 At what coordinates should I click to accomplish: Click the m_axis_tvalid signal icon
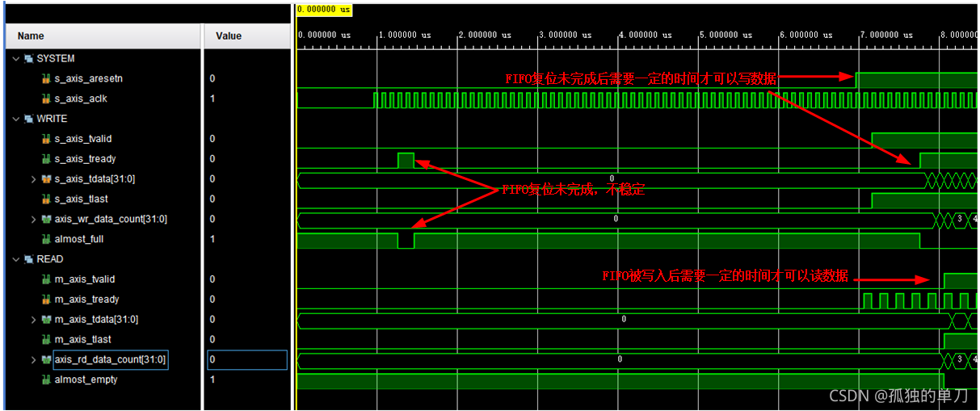[x=47, y=279]
